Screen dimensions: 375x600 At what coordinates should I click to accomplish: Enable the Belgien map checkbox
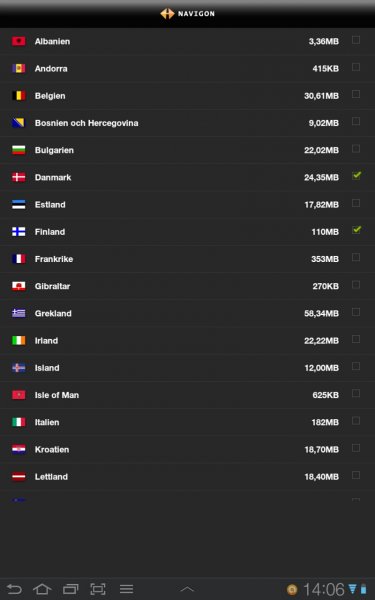(356, 94)
